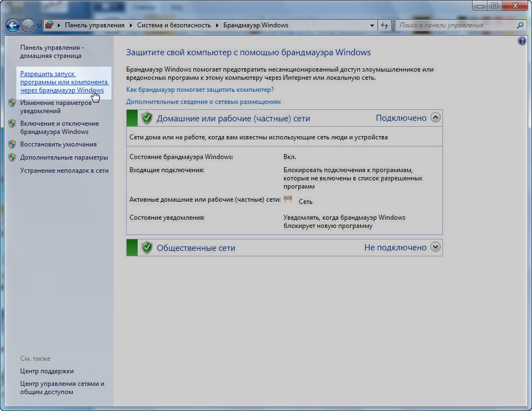Click the Сеть bench network icon
This screenshot has width=532, height=411.
coord(288,201)
